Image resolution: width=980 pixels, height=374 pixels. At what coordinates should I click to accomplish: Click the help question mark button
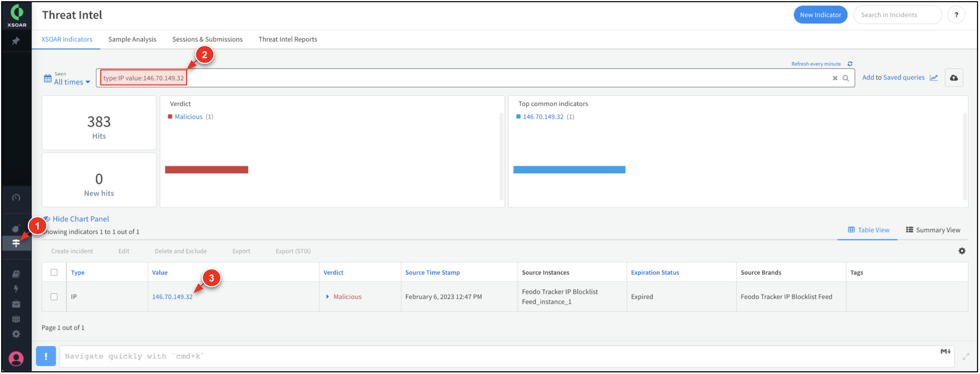[956, 15]
